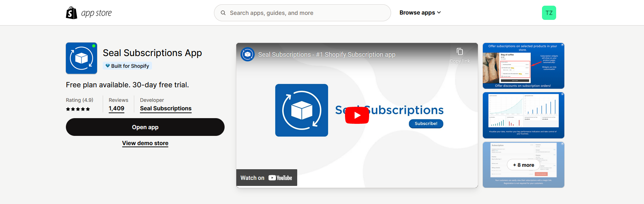Click the search magnifier icon
This screenshot has height=204, width=644.
click(x=223, y=13)
